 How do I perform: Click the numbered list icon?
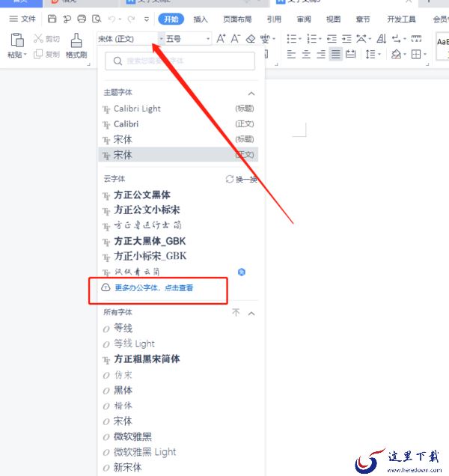312,39
